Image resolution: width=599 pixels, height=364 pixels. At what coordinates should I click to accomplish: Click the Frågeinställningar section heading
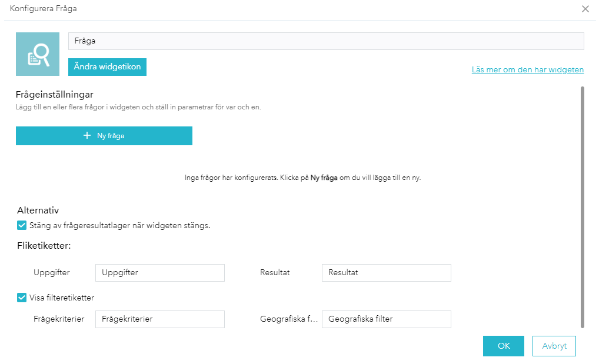pos(55,94)
